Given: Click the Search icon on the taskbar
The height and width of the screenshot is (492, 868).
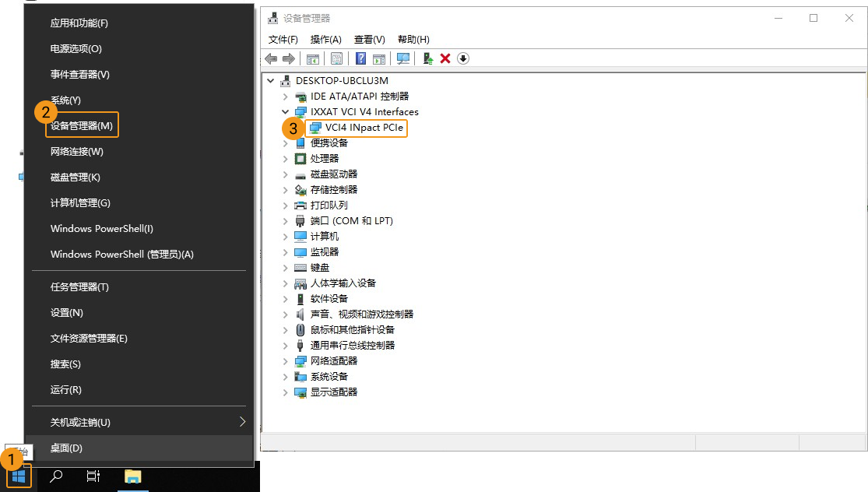Looking at the screenshot, I should [54, 475].
